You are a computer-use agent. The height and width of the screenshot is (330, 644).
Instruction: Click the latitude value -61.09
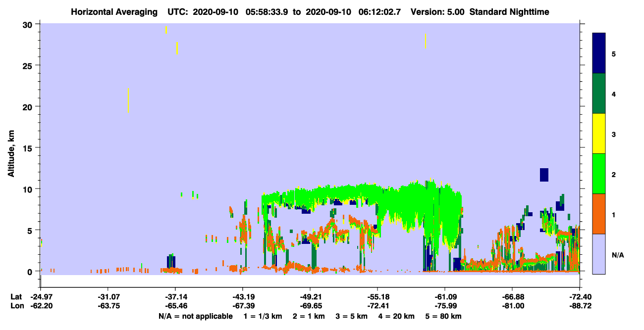445,296
